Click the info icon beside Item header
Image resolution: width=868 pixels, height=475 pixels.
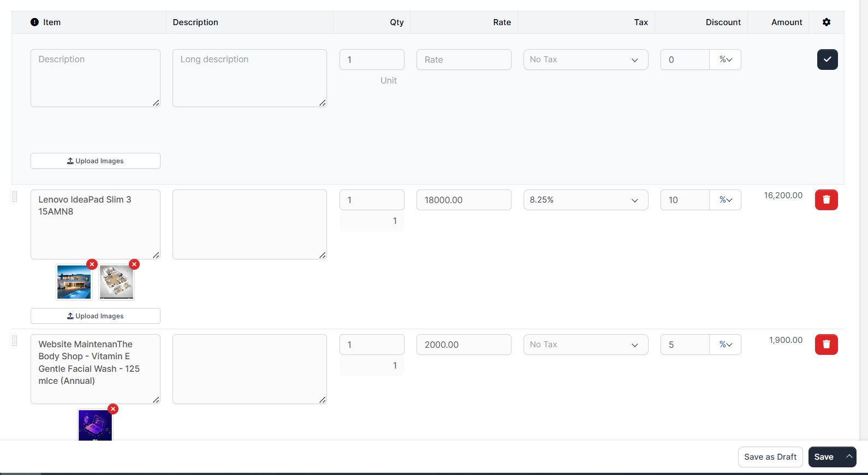34,22
